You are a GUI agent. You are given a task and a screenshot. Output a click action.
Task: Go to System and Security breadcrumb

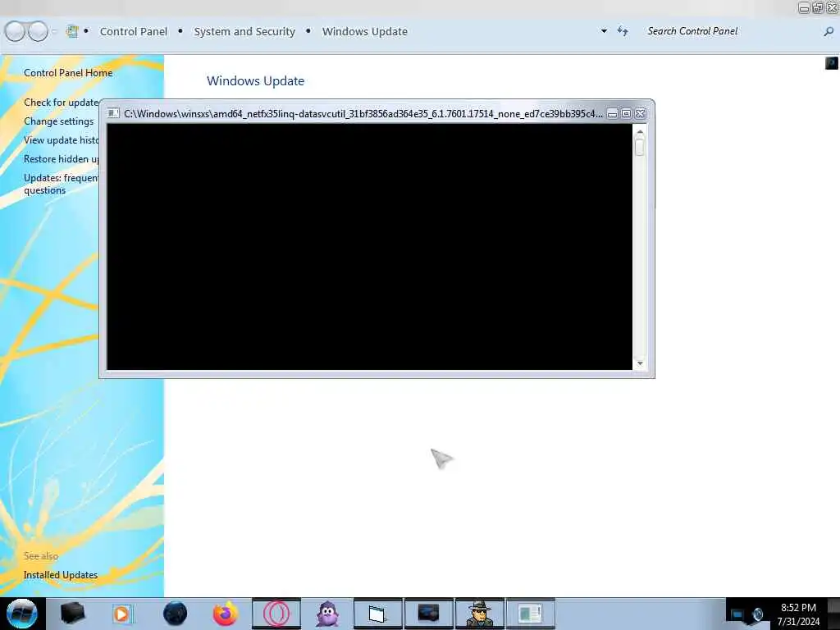(x=244, y=32)
